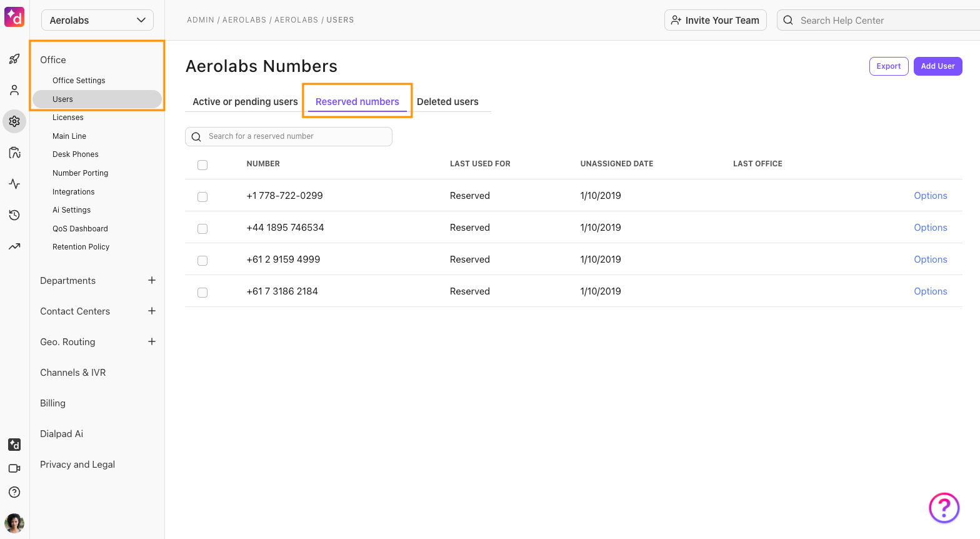This screenshot has height=539, width=980.
Task: Open the rocket launch icon in sidebar
Action: [14, 59]
